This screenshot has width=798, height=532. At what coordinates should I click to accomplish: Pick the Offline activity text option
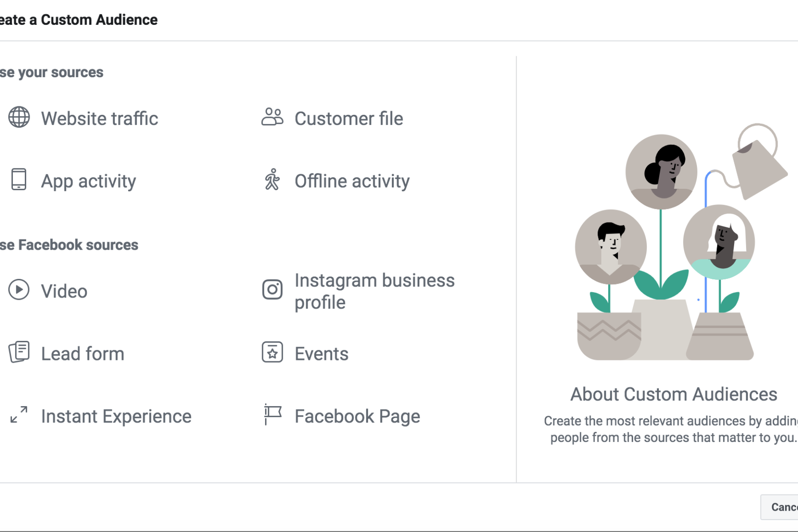352,181
